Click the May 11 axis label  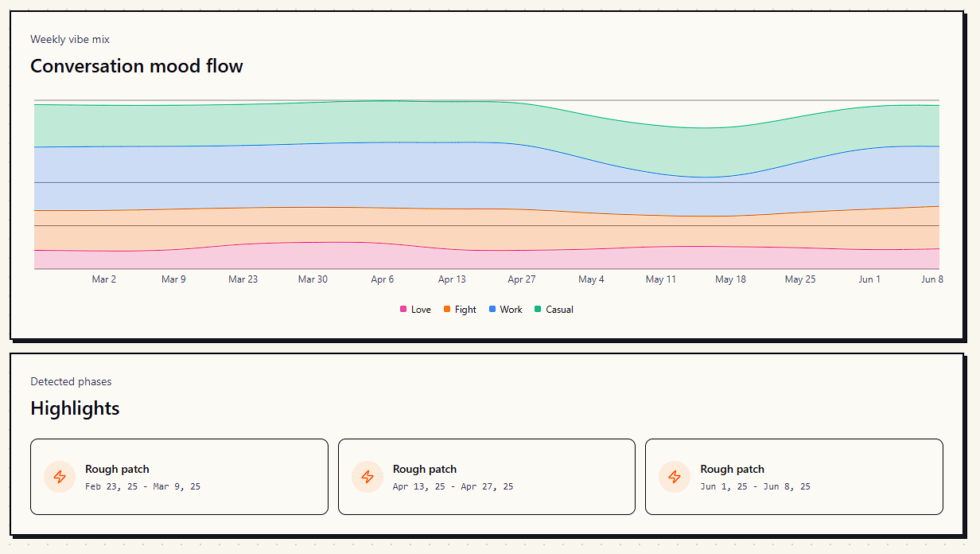[660, 279]
